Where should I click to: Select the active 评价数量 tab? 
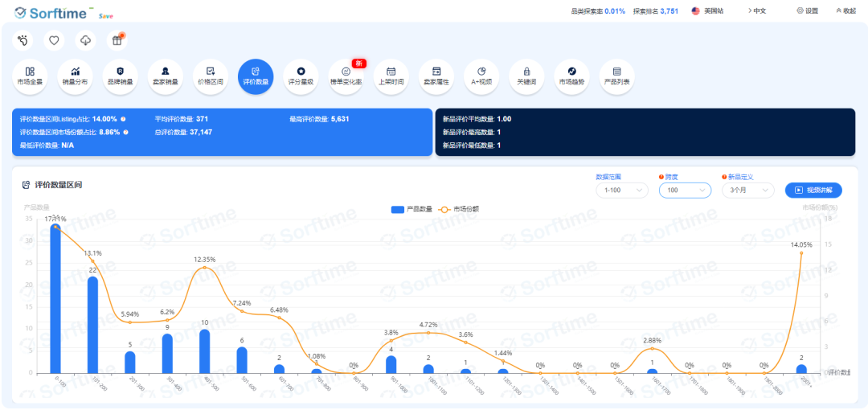pos(256,76)
